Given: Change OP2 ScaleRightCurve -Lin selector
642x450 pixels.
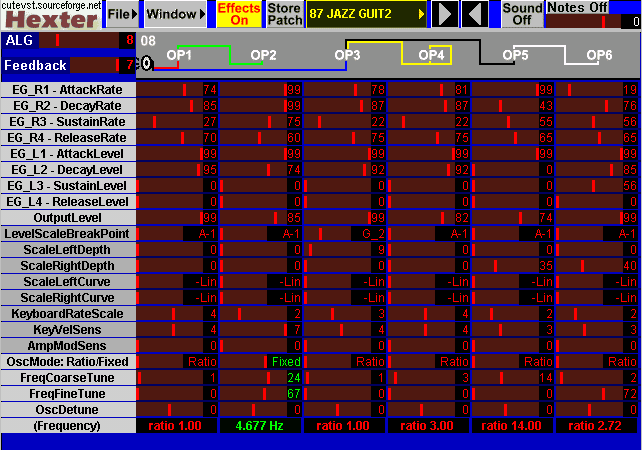Looking at the screenshot, I should 260,297.
